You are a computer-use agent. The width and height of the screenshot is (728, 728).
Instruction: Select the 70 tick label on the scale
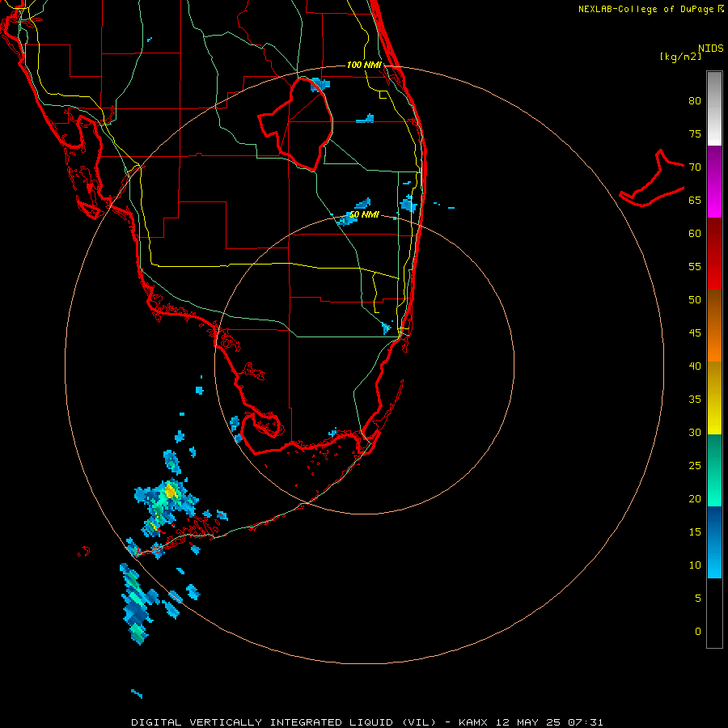click(x=695, y=167)
